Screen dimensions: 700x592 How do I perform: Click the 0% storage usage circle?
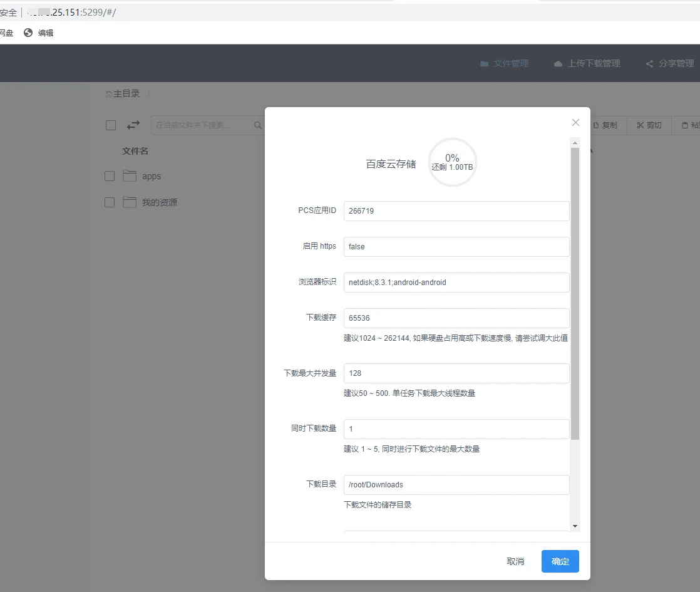click(452, 162)
